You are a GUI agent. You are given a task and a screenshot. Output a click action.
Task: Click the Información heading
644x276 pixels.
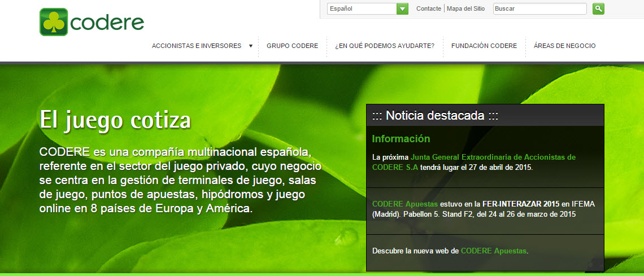click(401, 139)
